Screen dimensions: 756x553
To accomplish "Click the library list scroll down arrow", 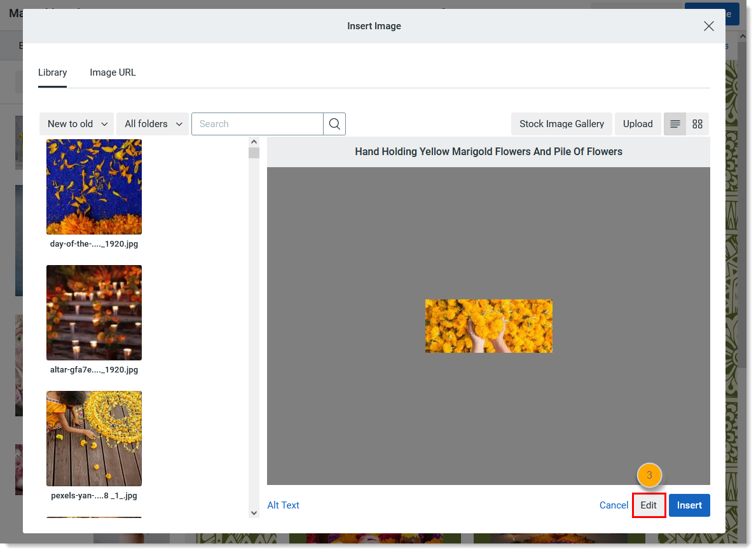I will [254, 513].
